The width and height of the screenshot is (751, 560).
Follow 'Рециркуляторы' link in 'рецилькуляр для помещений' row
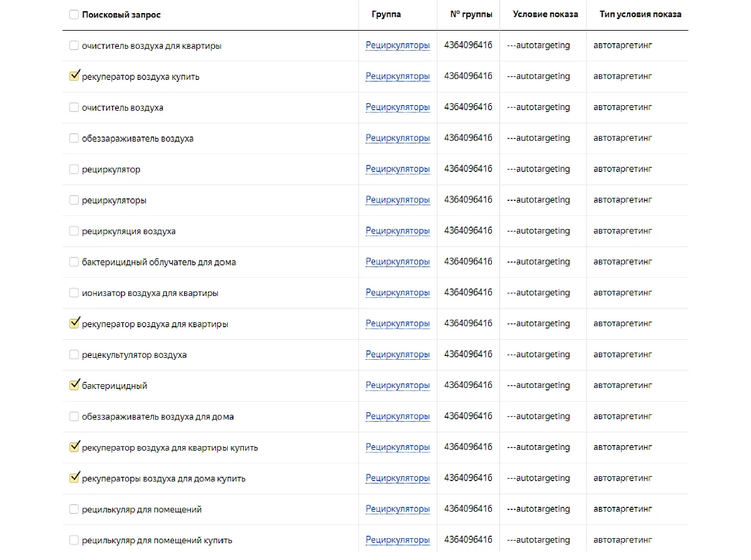397,509
